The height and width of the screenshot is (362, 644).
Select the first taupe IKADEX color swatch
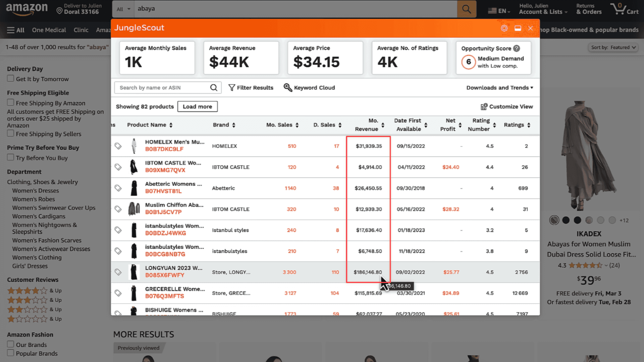[x=554, y=220]
